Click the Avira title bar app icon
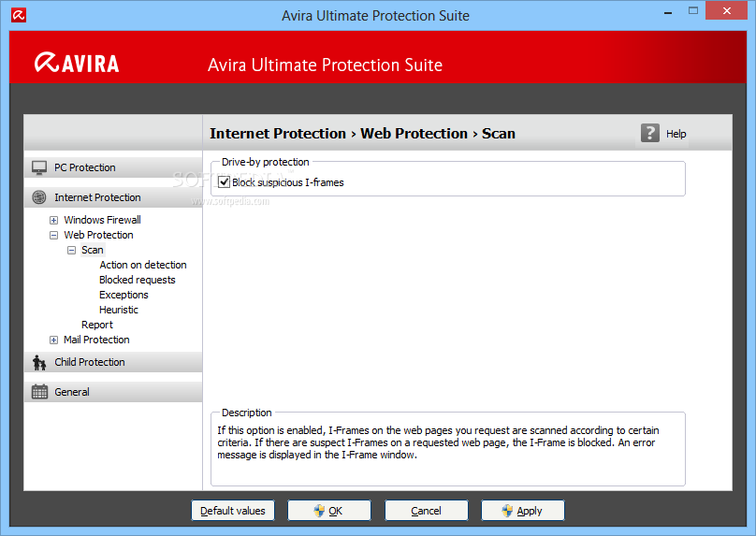The height and width of the screenshot is (536, 756). click(x=19, y=15)
